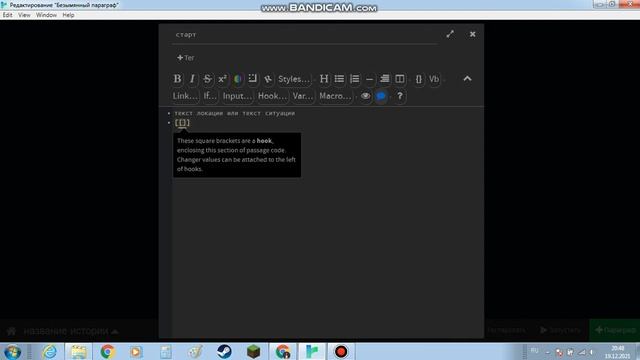Screen dimensions: 640x360
Task: Open the If… macro builder
Action: (x=210, y=96)
